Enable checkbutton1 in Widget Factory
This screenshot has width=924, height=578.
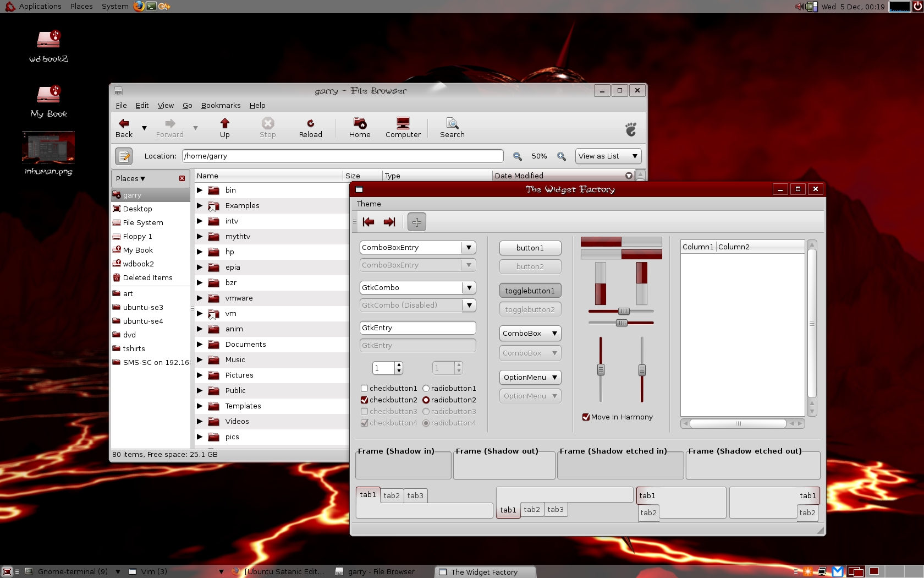point(364,389)
